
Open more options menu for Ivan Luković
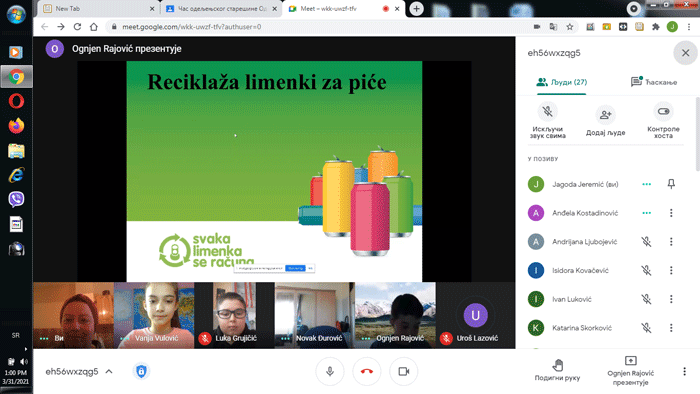pyautogui.click(x=671, y=299)
